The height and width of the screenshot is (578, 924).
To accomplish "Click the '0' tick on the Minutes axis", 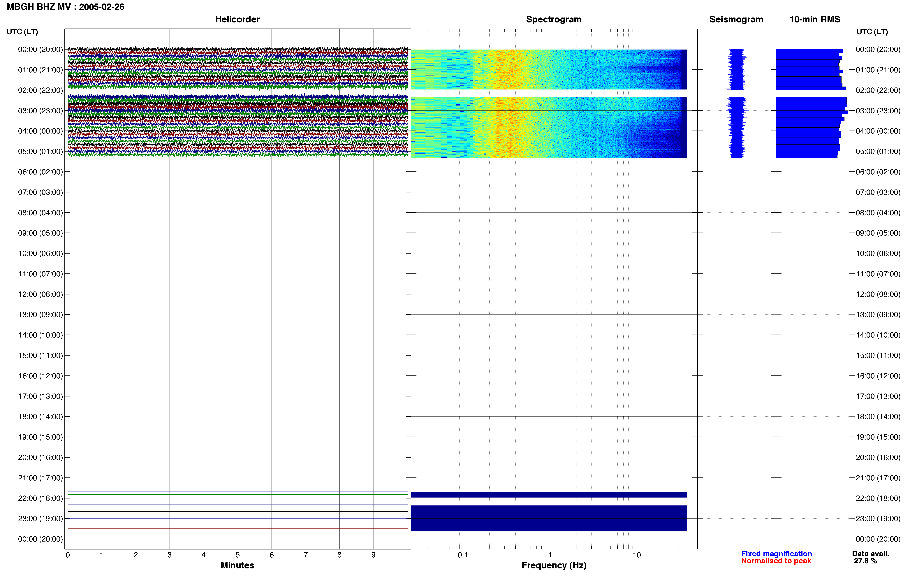I will click(68, 555).
